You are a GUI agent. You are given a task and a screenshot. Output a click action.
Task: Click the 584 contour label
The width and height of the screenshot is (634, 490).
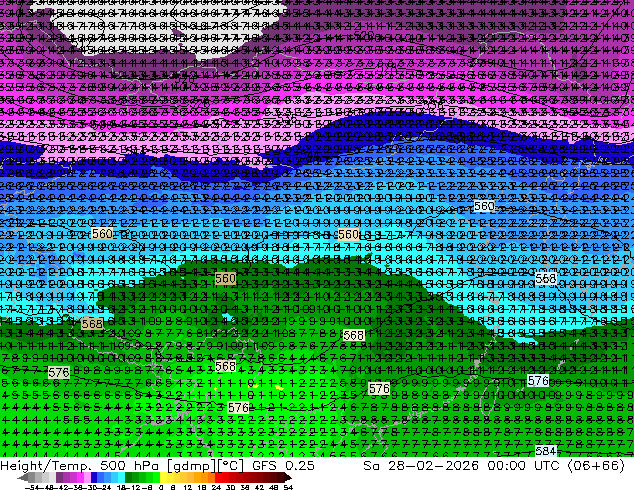(x=545, y=451)
